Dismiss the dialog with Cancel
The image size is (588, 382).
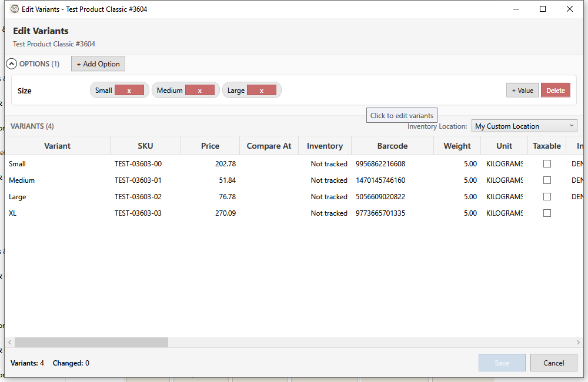point(553,362)
